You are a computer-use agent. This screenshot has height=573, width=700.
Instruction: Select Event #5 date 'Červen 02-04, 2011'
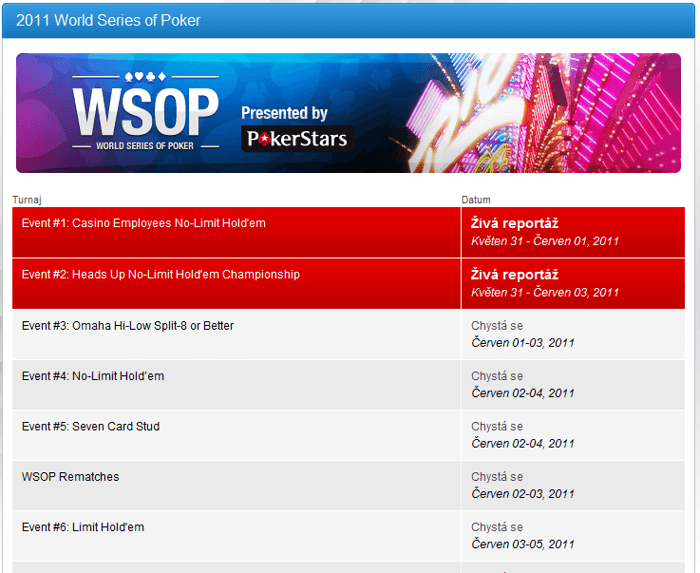tap(523, 444)
